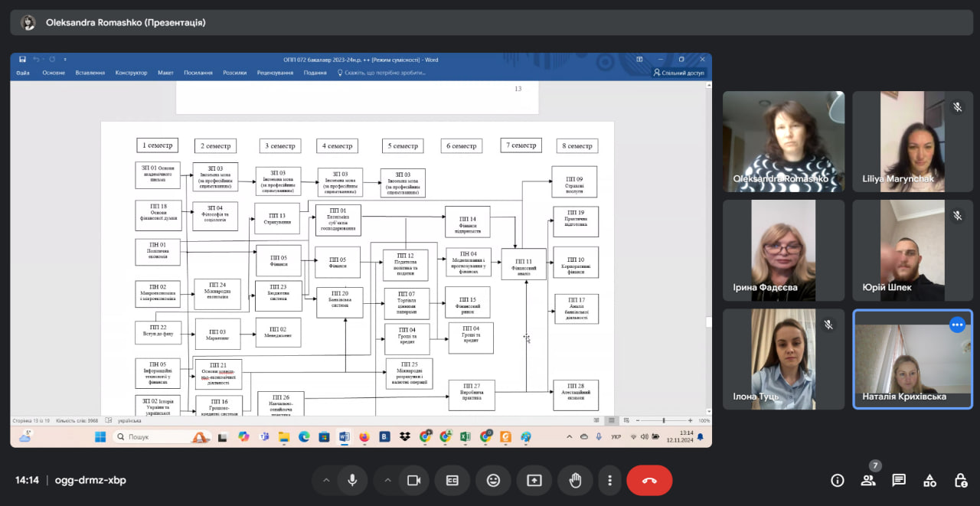This screenshot has width=980, height=506.
Task: Open host controls lock icon
Action: click(960, 481)
